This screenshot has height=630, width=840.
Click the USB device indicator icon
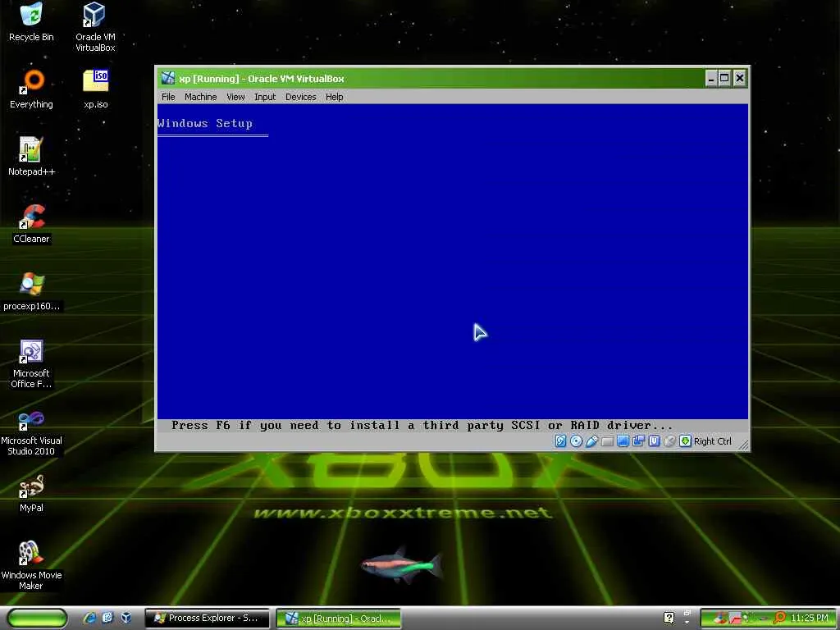tap(591, 441)
